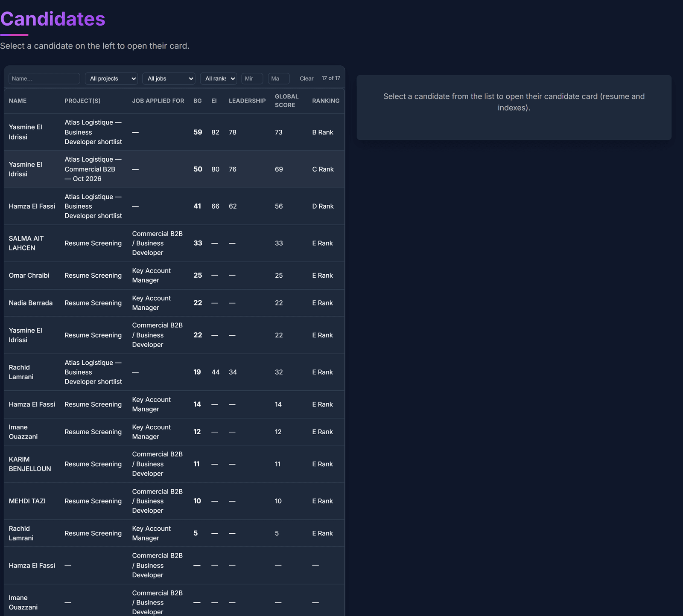The image size is (683, 616).
Task: Clear all candidate filters
Action: click(x=306, y=78)
